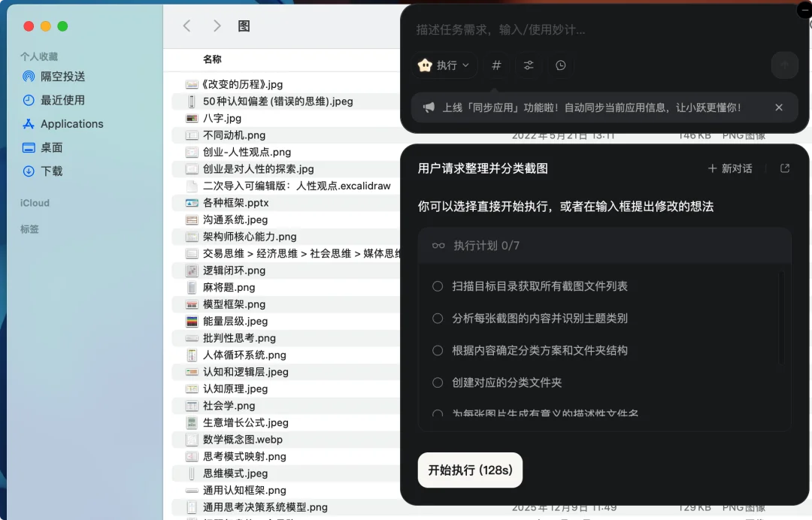Open the hashtag topic picker icon
Viewport: 812px width, 520px height.
tap(495, 65)
